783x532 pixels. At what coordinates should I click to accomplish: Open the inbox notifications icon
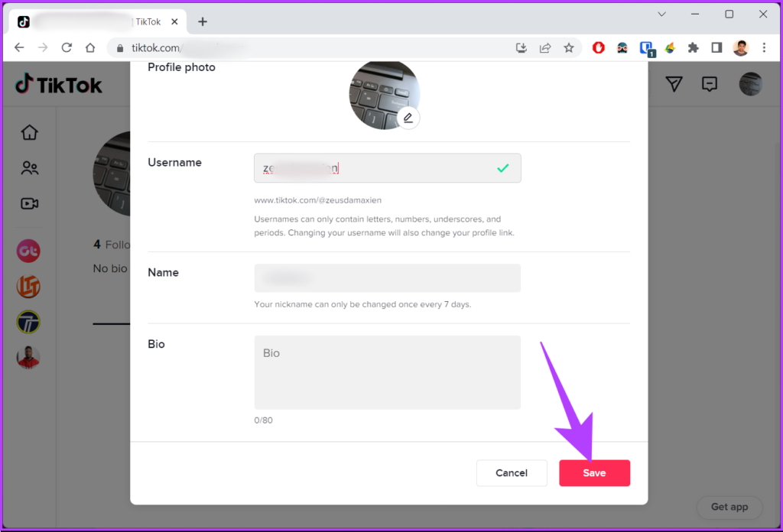[x=710, y=84]
